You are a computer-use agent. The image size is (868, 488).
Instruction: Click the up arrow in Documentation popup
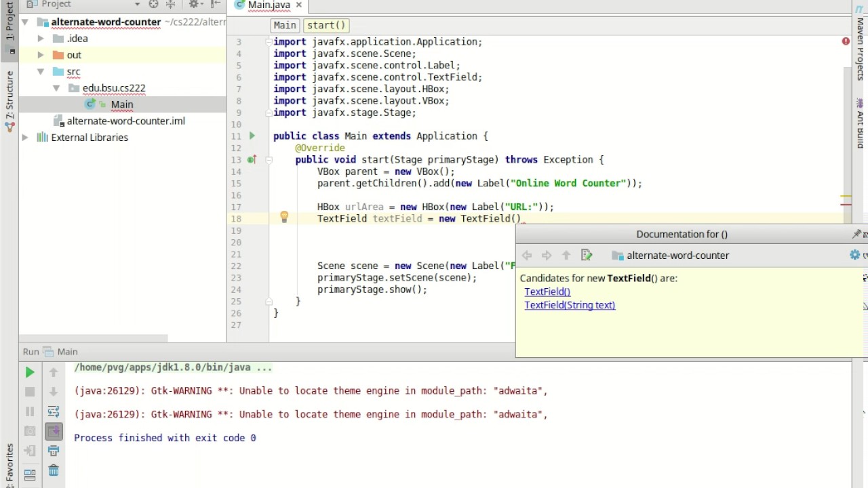(x=566, y=256)
